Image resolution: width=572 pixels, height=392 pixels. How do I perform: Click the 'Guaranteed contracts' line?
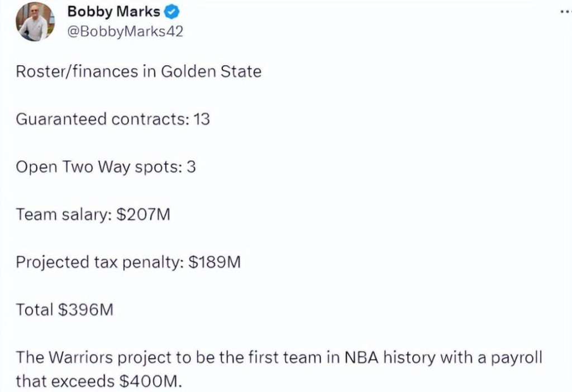click(113, 119)
